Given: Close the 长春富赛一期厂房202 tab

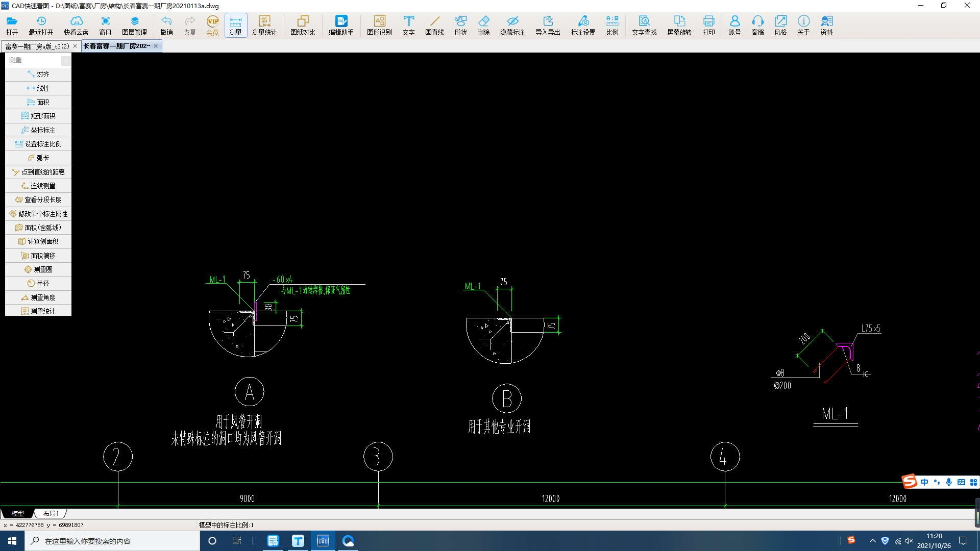Looking at the screenshot, I should (156, 46).
